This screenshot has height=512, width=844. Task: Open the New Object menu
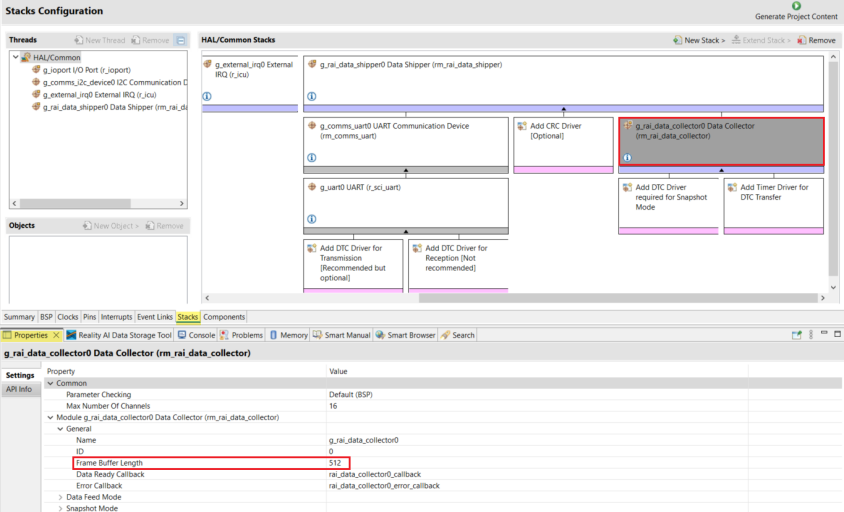pos(110,226)
